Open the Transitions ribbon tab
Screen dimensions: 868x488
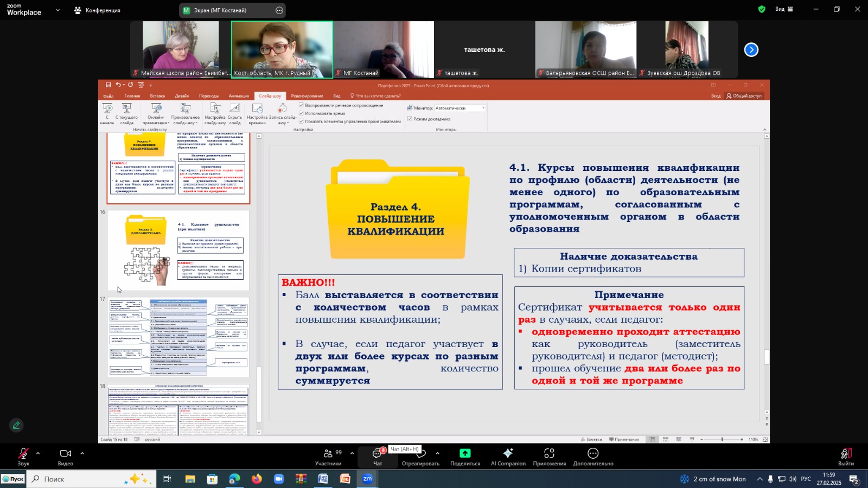(209, 96)
